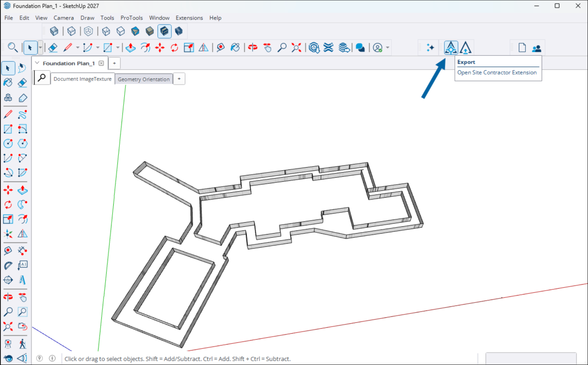The width and height of the screenshot is (588, 365).
Task: Click the chat bubbles icon in top toolbar
Action: [360, 48]
